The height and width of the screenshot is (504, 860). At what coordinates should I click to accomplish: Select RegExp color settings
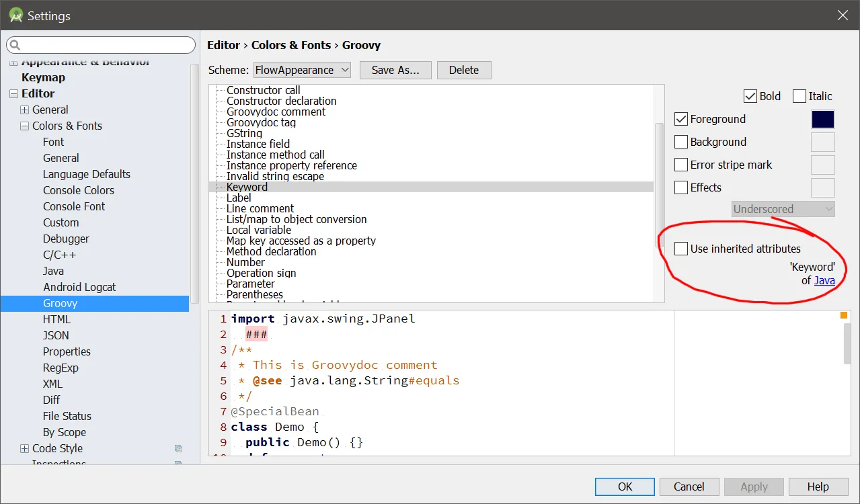click(x=61, y=368)
